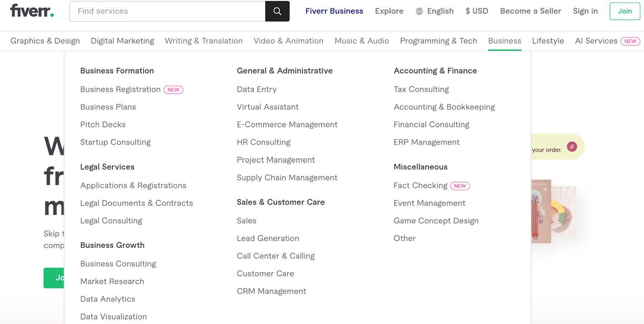Open the USD currency selector
This screenshot has width=644, height=324.
[x=477, y=11]
